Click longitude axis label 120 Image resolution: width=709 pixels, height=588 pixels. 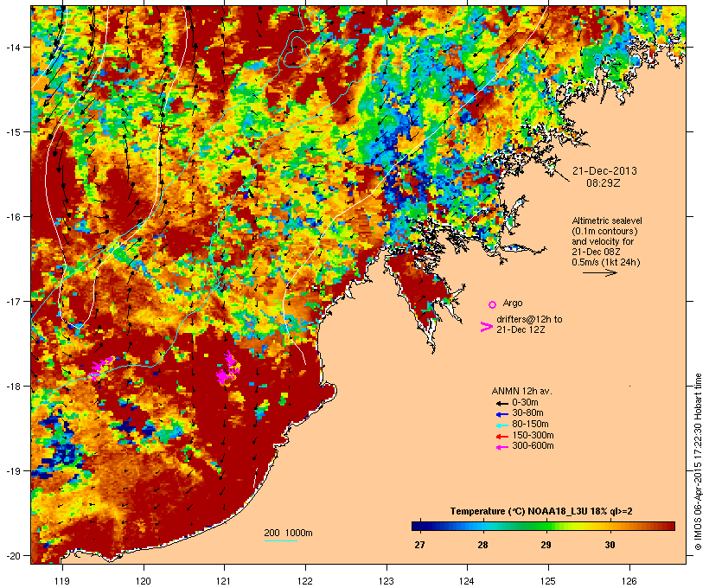[x=144, y=581]
